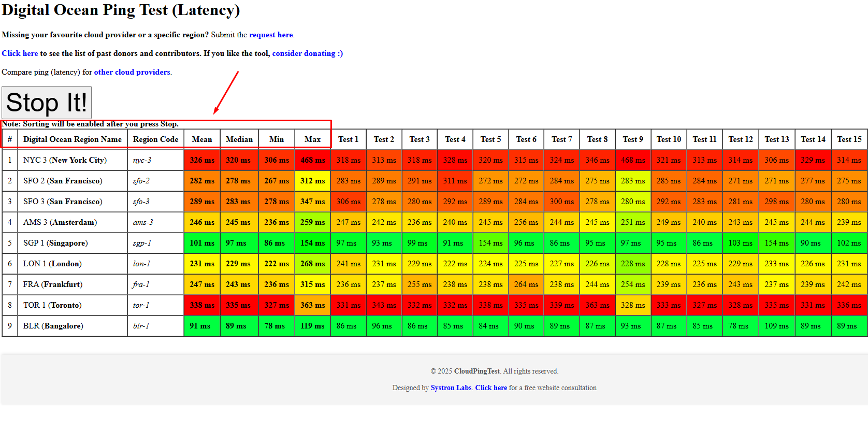The height and width of the screenshot is (444, 868).
Task: Click the Test 1 column header
Action: [x=349, y=139]
